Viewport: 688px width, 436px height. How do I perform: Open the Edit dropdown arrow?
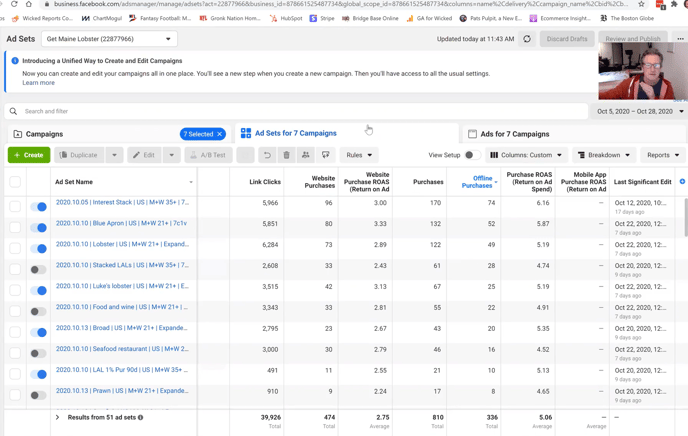point(172,155)
